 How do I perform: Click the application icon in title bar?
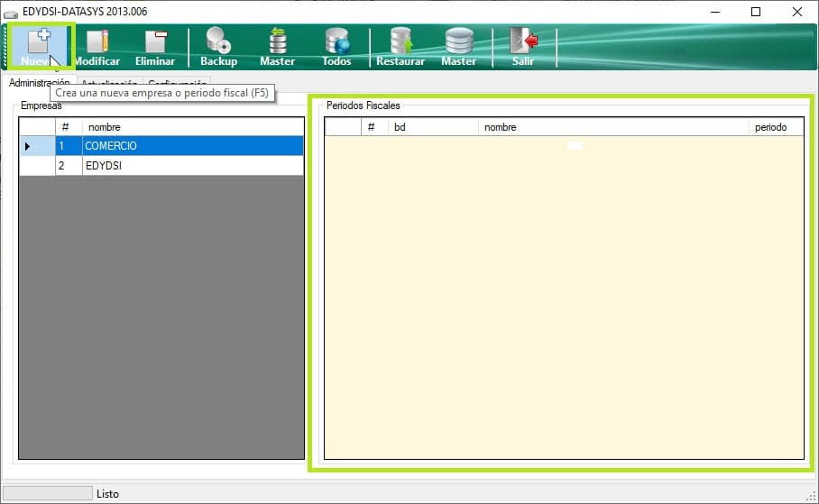tap(12, 12)
